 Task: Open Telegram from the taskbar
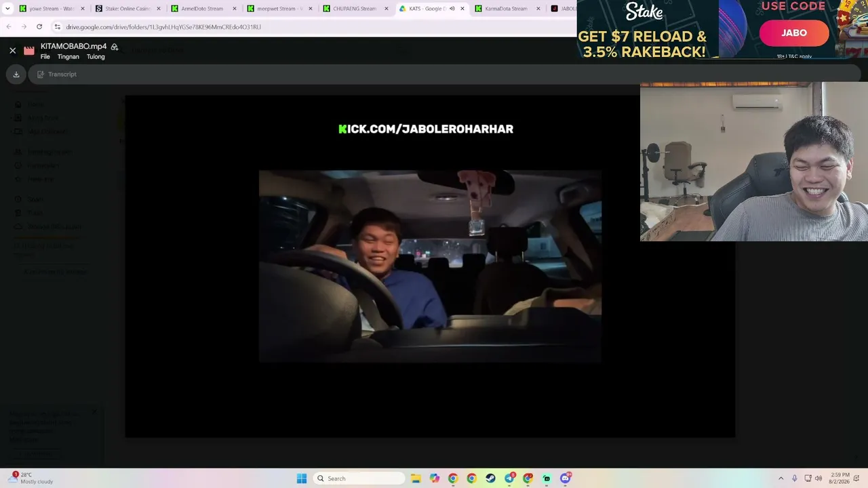pyautogui.click(x=509, y=479)
